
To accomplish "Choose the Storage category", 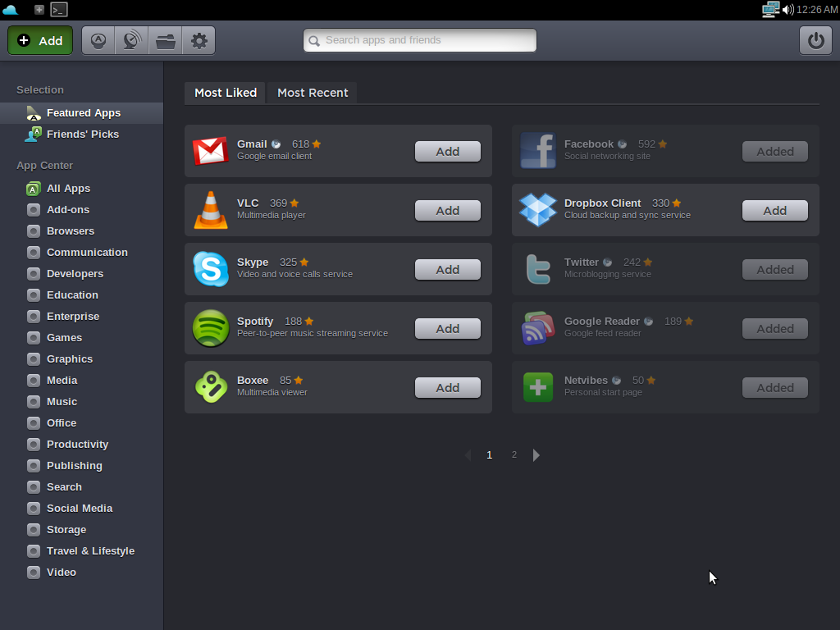I will pyautogui.click(x=81, y=530).
